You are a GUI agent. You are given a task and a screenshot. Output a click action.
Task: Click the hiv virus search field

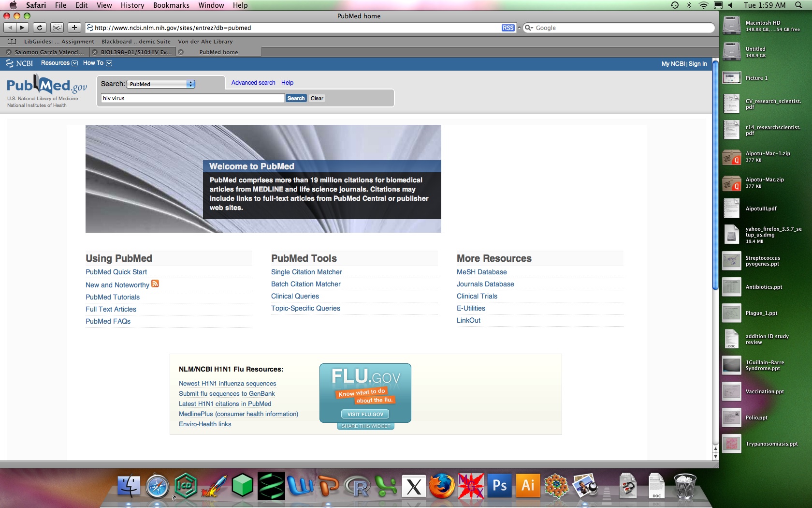(192, 98)
